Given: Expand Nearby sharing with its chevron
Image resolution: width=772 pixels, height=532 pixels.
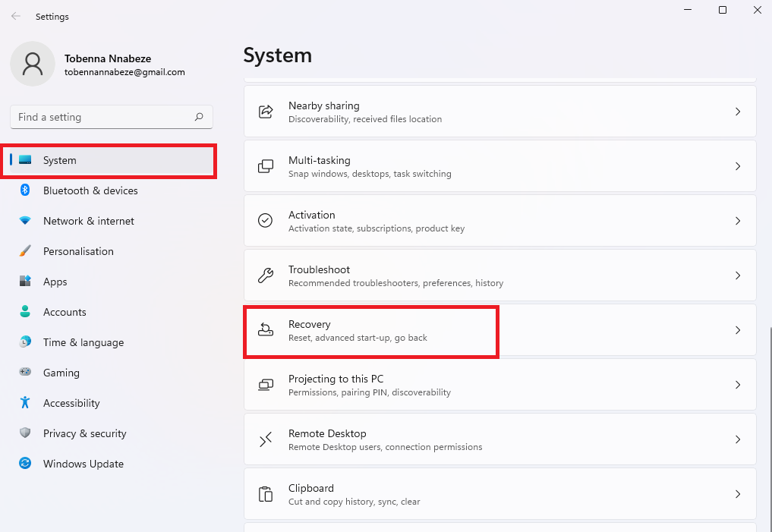Looking at the screenshot, I should point(737,112).
